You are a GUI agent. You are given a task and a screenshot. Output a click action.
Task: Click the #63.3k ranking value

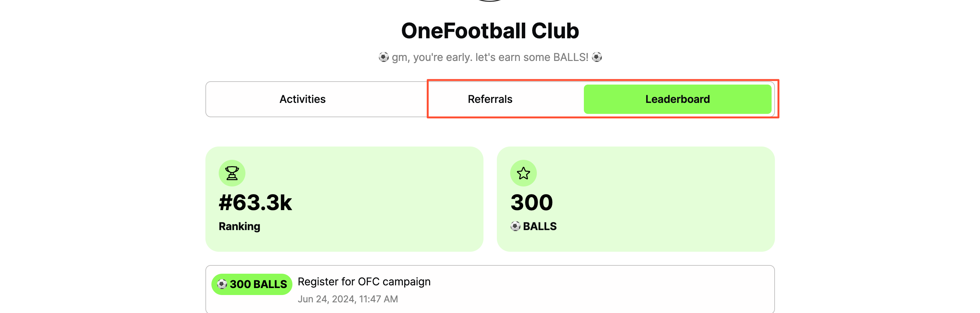pyautogui.click(x=255, y=202)
